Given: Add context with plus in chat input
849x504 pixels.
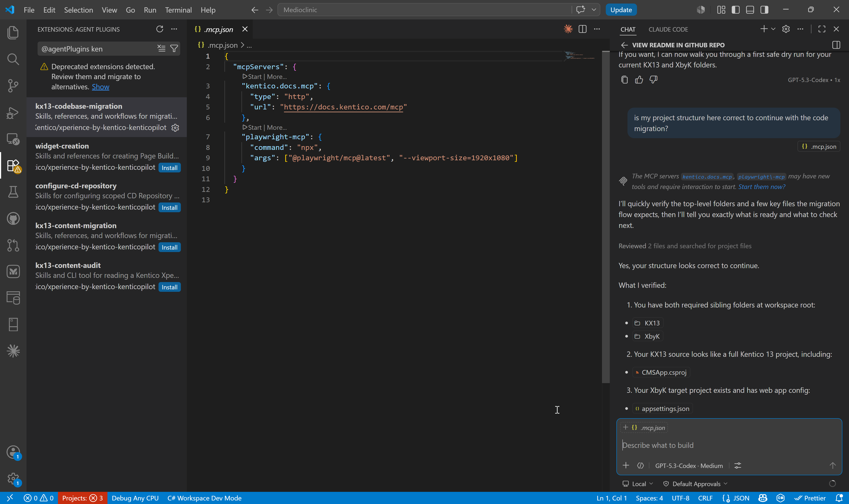Looking at the screenshot, I should coord(626,465).
